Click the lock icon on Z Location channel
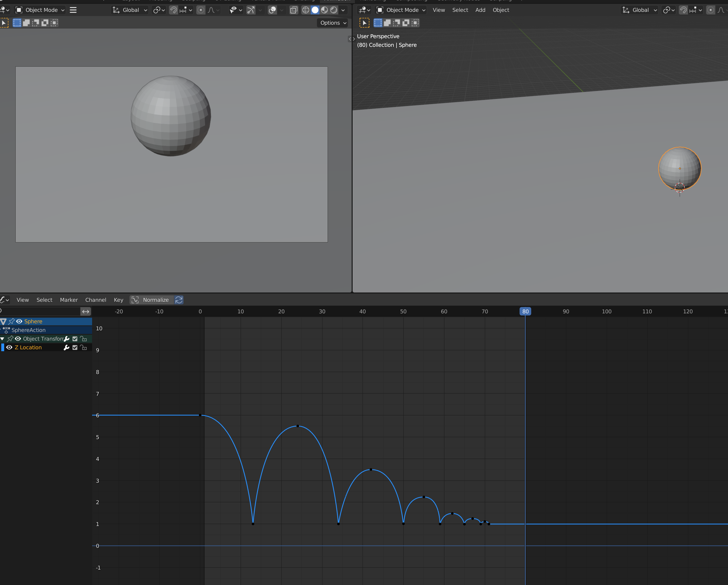The image size is (728, 585). pyautogui.click(x=84, y=347)
